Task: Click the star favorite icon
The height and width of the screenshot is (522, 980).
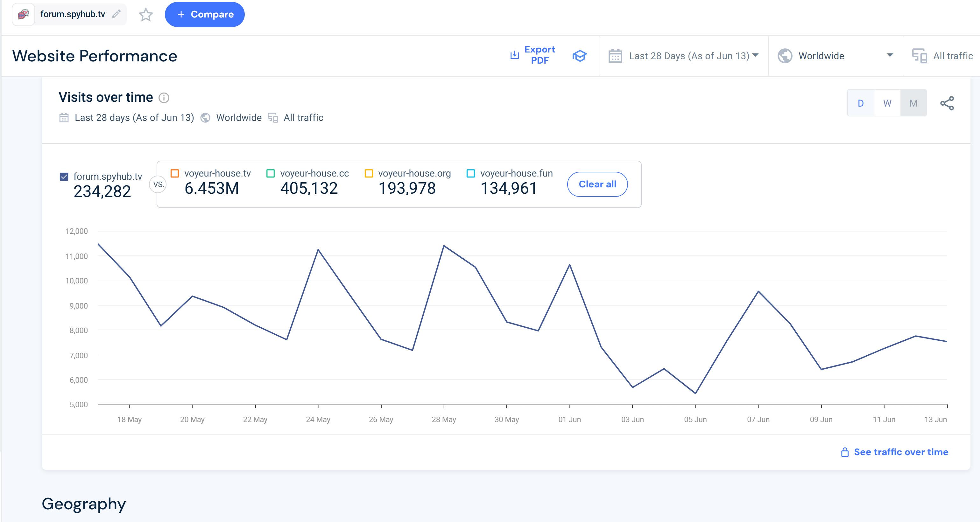Action: coord(146,15)
